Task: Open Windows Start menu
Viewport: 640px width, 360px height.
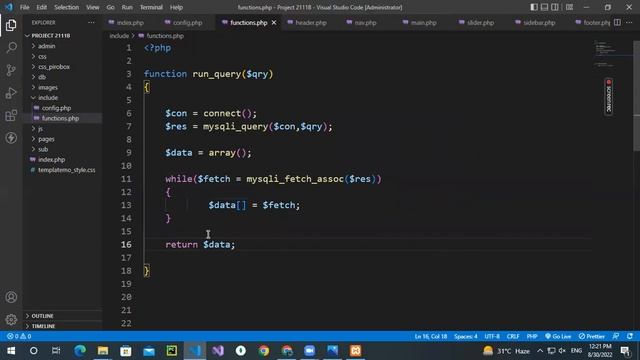Action: pos(11,351)
